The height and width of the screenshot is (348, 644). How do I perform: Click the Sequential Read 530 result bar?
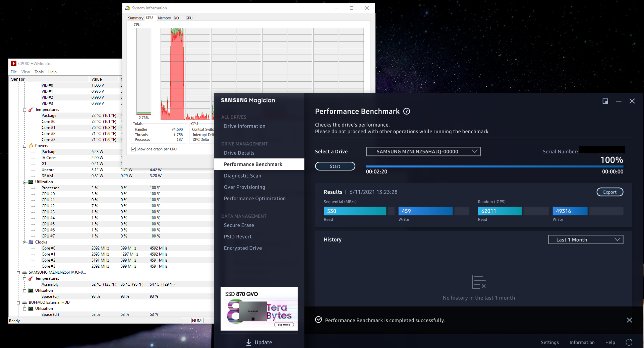click(355, 211)
